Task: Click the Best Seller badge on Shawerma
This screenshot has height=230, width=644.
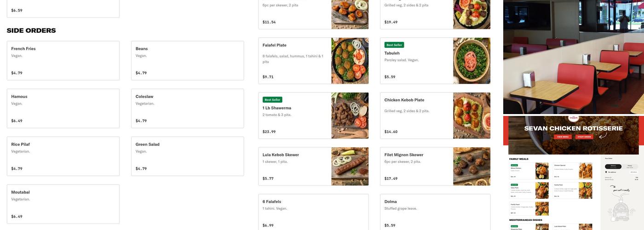Action: point(272,100)
